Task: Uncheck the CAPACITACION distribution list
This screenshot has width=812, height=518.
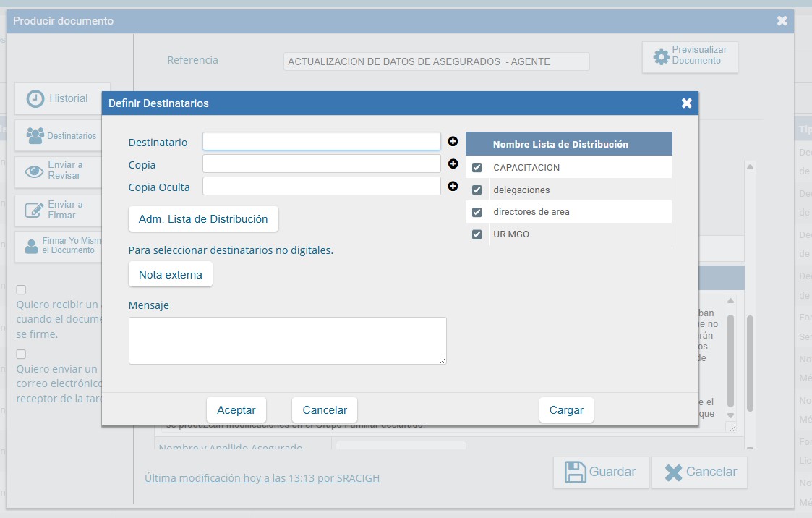Action: (x=476, y=167)
